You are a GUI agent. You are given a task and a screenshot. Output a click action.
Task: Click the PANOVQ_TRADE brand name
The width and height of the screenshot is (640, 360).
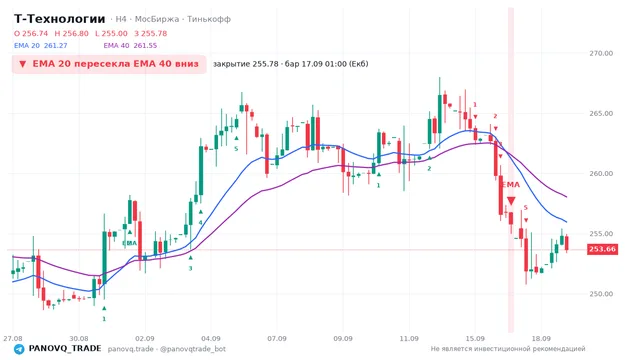(x=65, y=349)
